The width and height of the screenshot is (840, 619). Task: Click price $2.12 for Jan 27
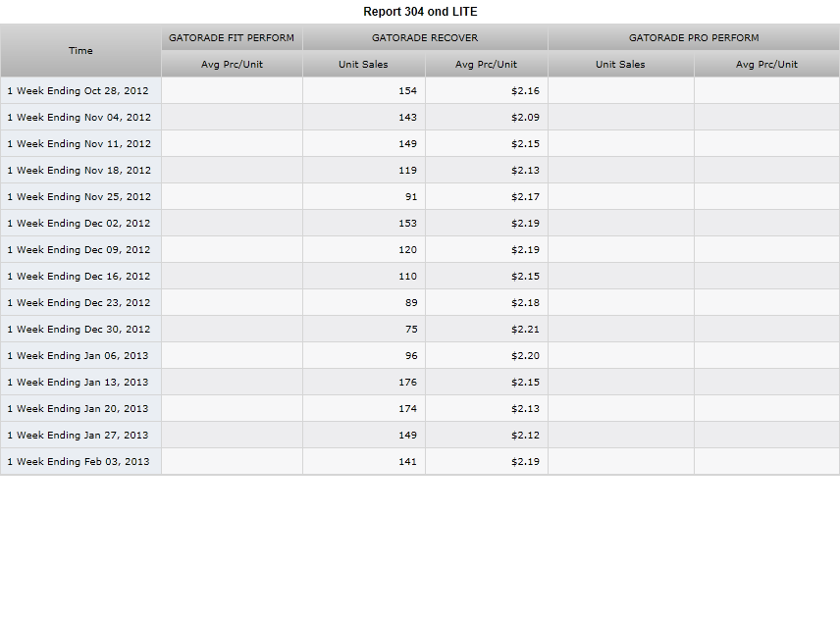[x=525, y=436]
